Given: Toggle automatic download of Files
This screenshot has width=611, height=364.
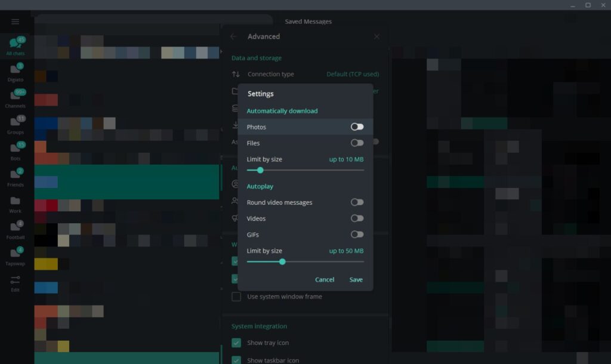Looking at the screenshot, I should point(357,143).
